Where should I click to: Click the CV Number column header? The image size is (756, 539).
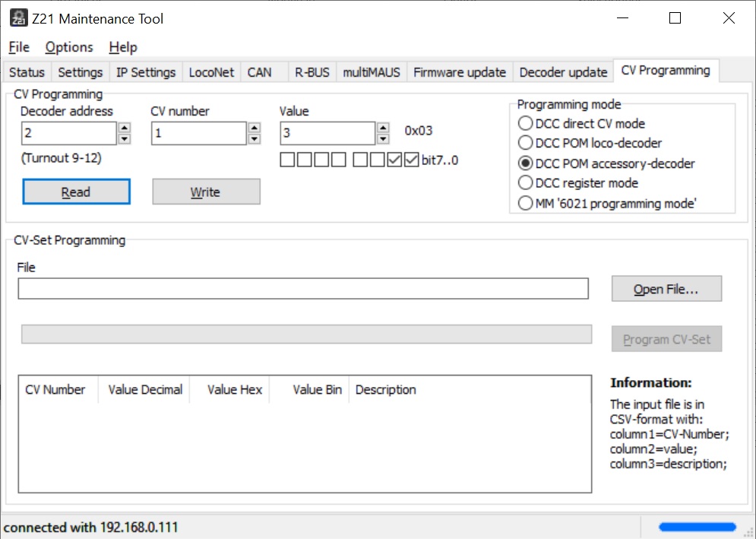tap(59, 389)
